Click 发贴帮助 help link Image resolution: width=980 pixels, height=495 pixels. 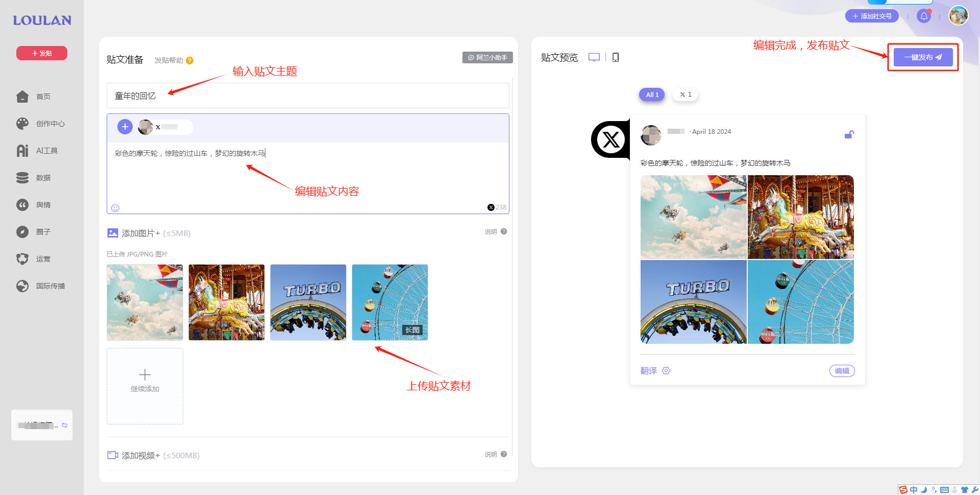168,60
